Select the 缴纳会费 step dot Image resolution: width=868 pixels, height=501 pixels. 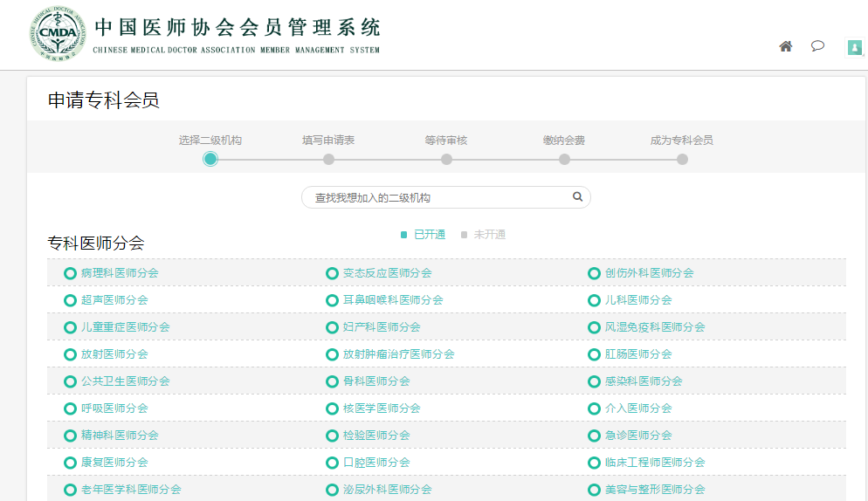565,160
